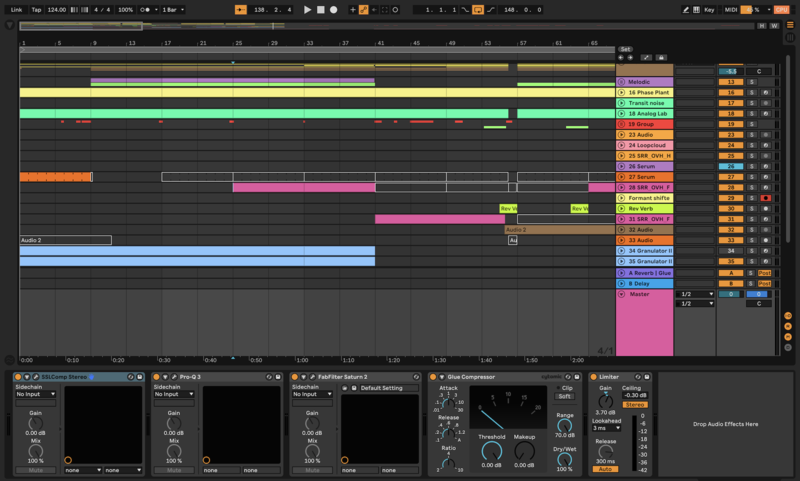This screenshot has height=481, width=800.
Task: Select the A Reverb | Glue return track
Action: coord(650,273)
